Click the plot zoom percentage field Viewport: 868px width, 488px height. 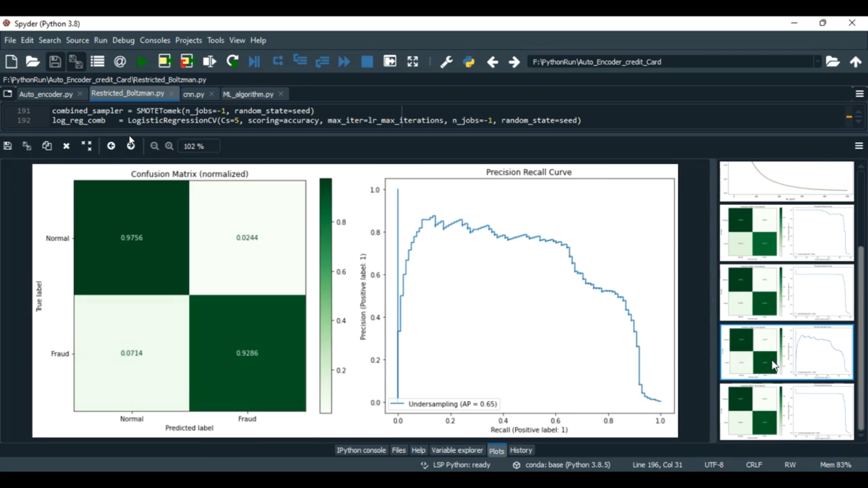tap(198, 146)
